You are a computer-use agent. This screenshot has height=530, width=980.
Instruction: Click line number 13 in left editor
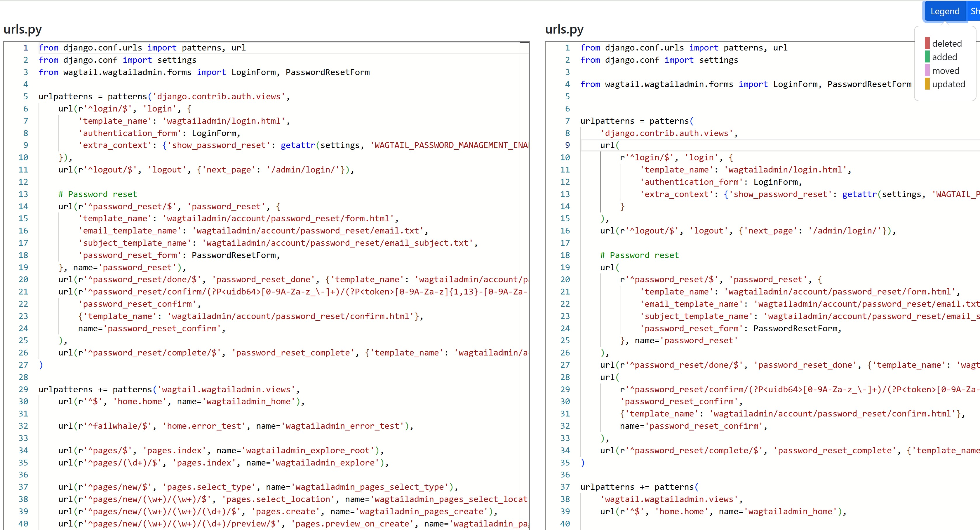23,194
